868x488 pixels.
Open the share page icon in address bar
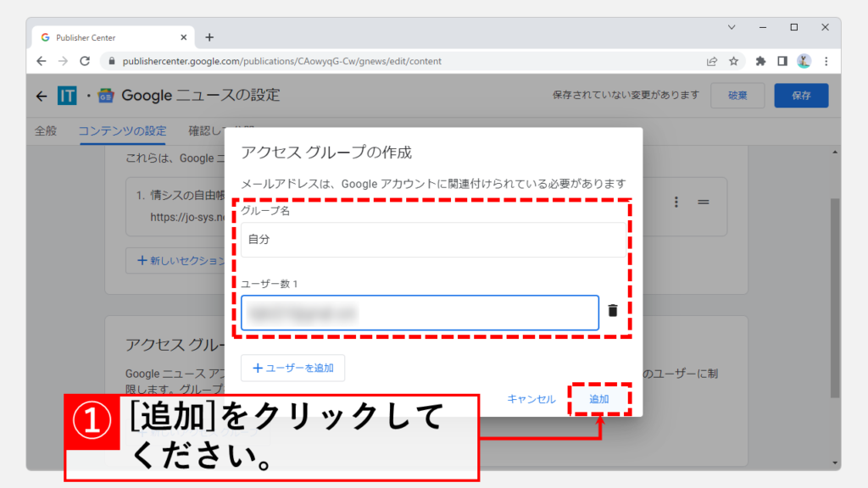tap(712, 61)
